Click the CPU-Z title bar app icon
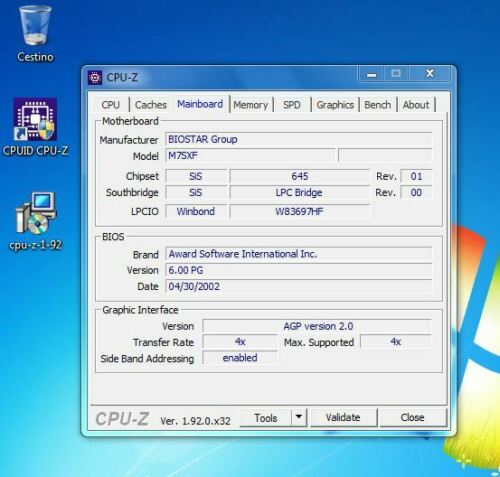The width and height of the screenshot is (500, 477). tap(95, 78)
